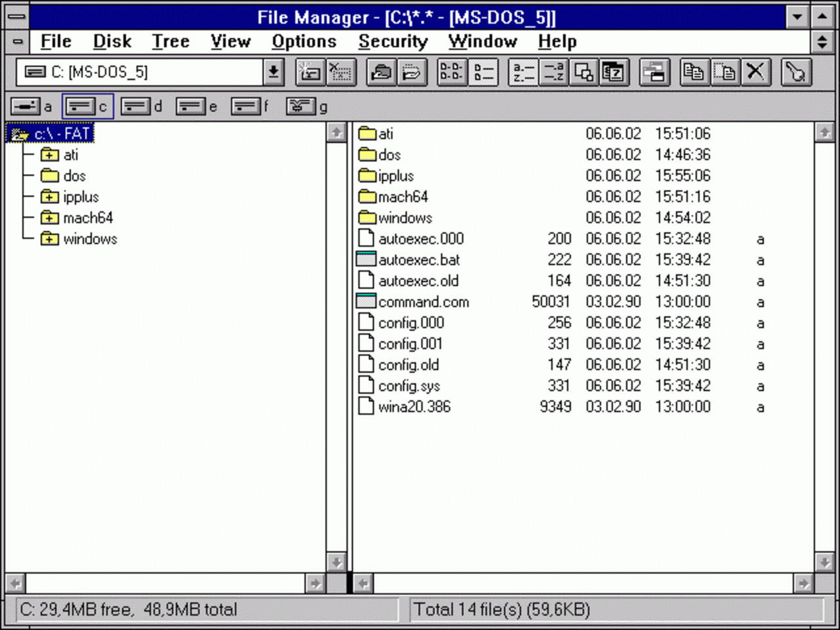The image size is (840, 630).
Task: Select drive d icon in drive bar
Action: pos(136,106)
